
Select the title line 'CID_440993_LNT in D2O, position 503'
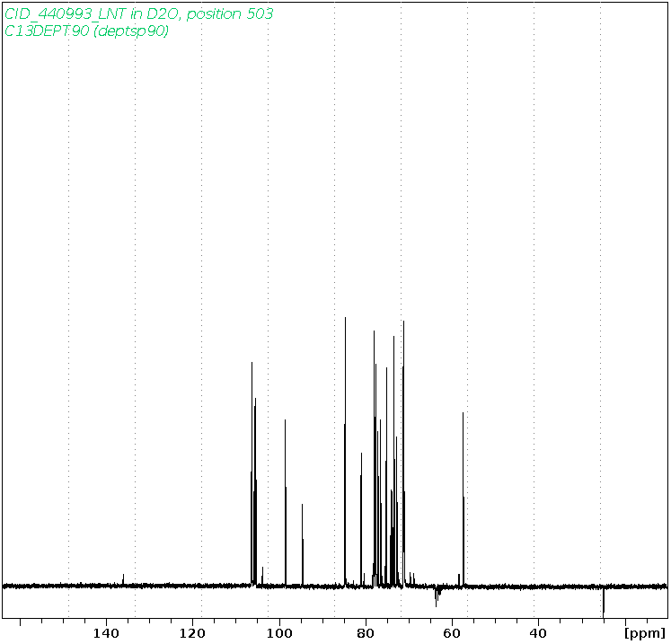pyautogui.click(x=138, y=14)
